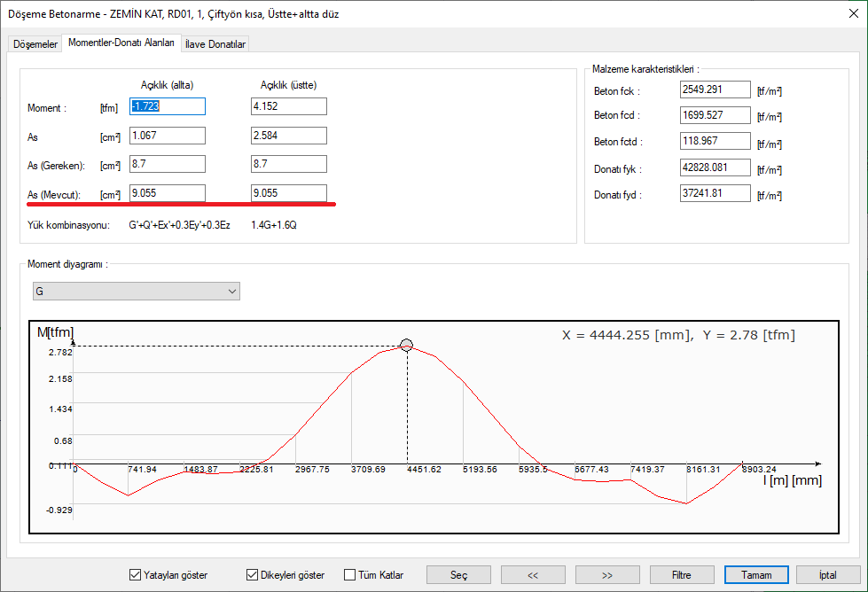Click the circular peak marker on moment diagram
Screen dimensions: 868x592
click(406, 346)
